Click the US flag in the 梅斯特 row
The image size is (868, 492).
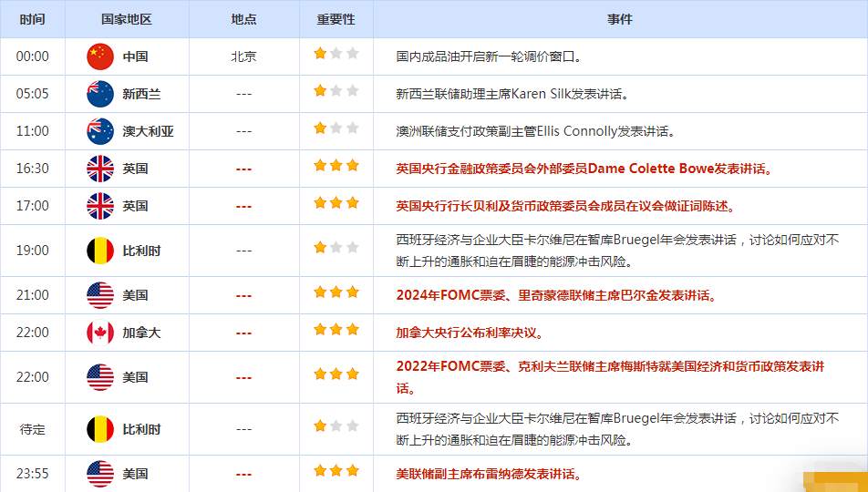(x=100, y=377)
